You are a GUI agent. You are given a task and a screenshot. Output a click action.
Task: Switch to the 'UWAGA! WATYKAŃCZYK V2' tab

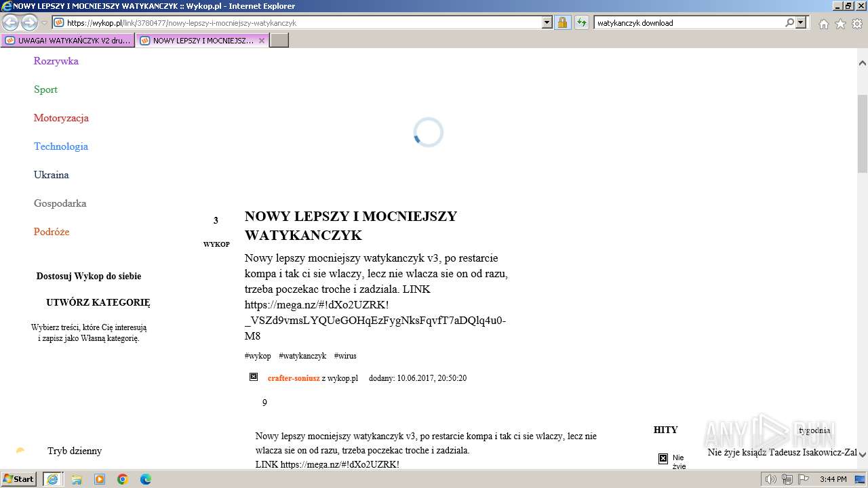point(68,41)
